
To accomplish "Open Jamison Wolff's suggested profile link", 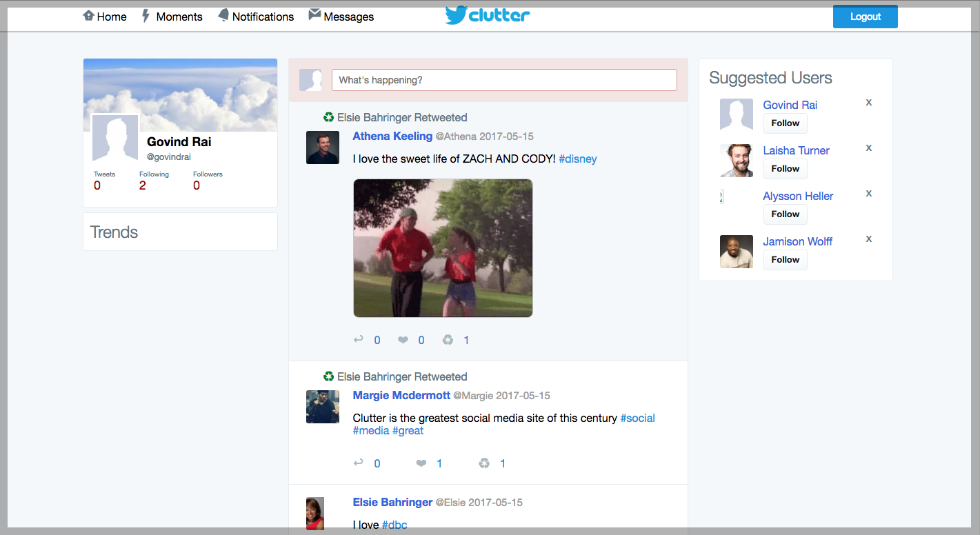I will 798,242.
